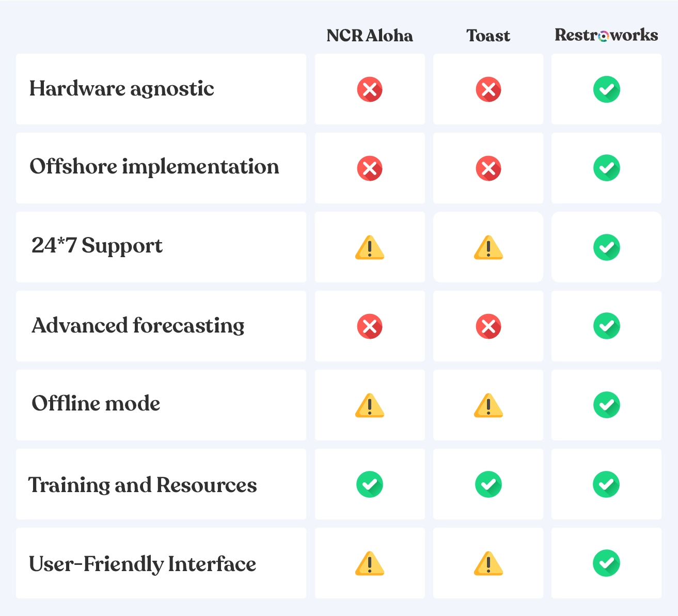Click NCR Aloha's Training and Resources checkmark

click(370, 484)
